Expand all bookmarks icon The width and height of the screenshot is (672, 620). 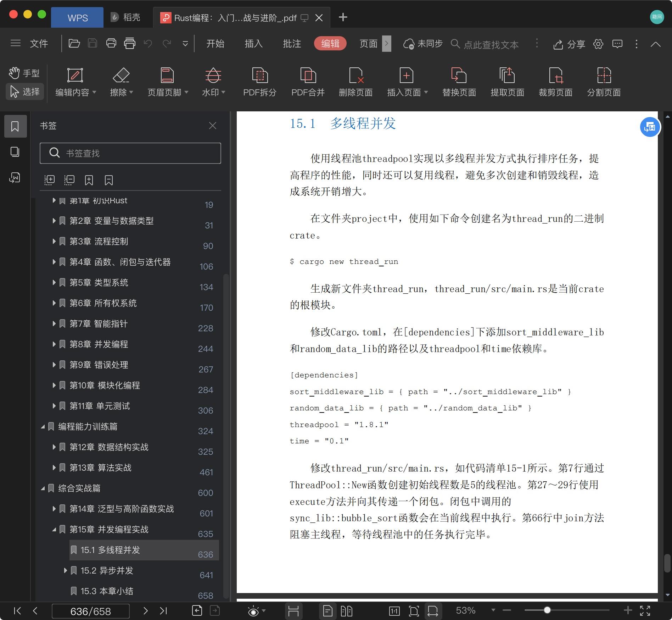point(50,180)
